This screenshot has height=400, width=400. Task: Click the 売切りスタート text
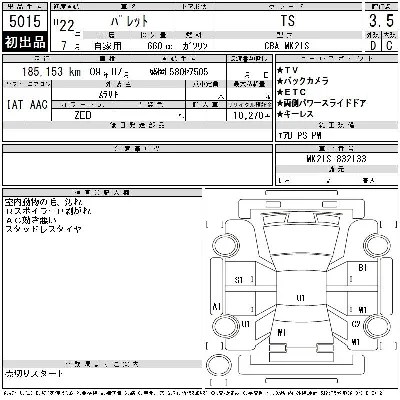point(34,374)
